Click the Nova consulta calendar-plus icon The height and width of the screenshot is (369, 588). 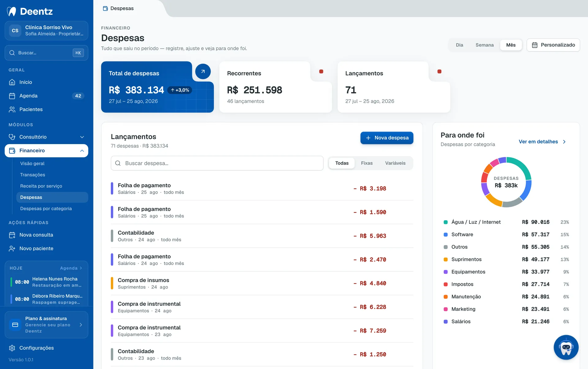point(12,235)
